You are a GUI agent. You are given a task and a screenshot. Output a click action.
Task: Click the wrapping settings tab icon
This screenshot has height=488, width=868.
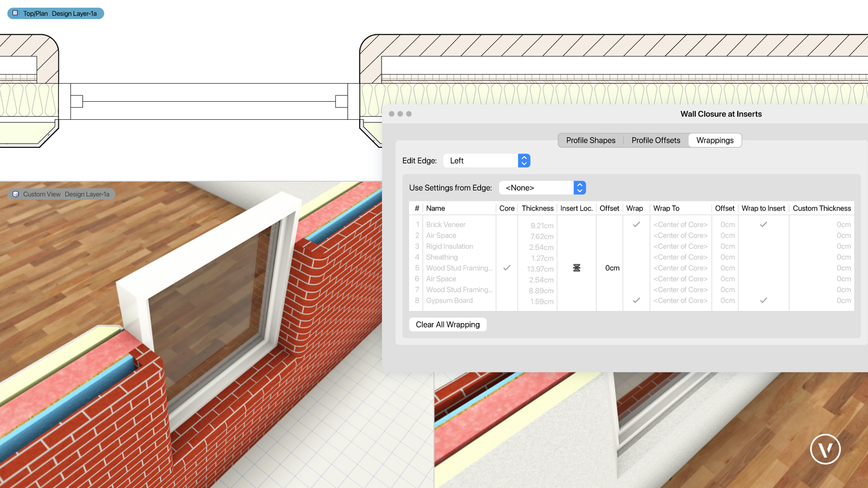tap(715, 140)
